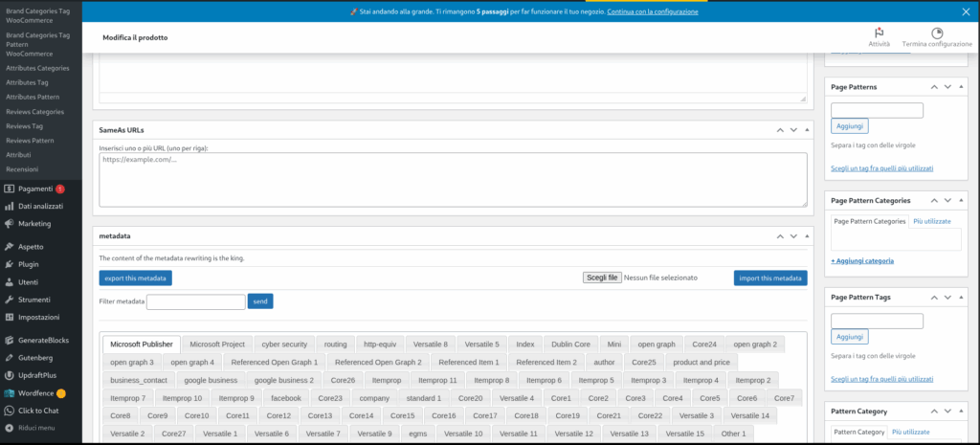Click + Aggiungi categoria link
The width and height of the screenshot is (980, 445).
tap(862, 260)
